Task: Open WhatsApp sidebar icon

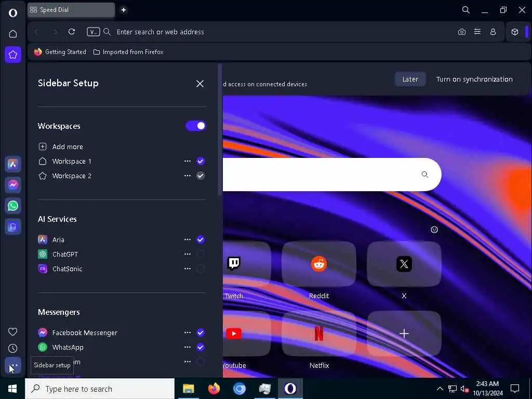Action: [x=13, y=206]
